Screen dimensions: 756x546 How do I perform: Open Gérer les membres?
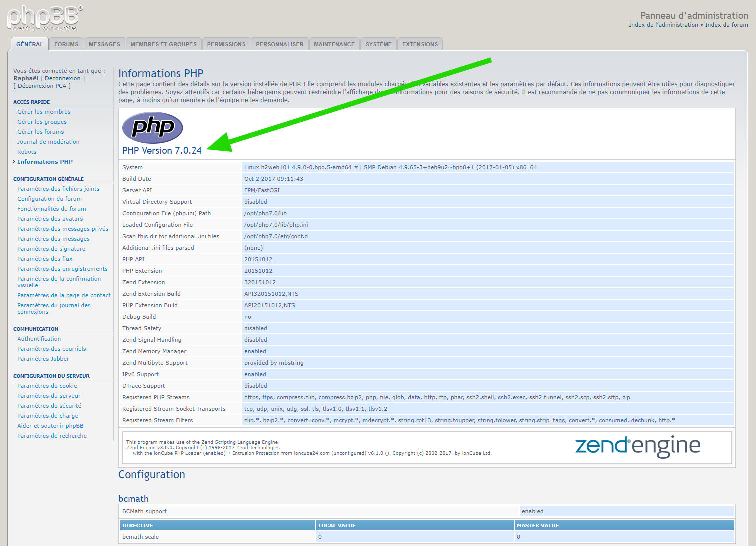[x=44, y=112]
